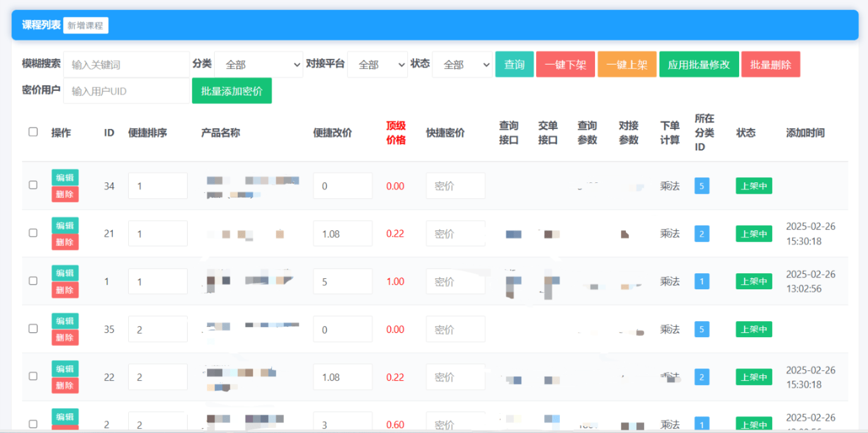Tick the checkbox for row ID 35

click(x=33, y=329)
